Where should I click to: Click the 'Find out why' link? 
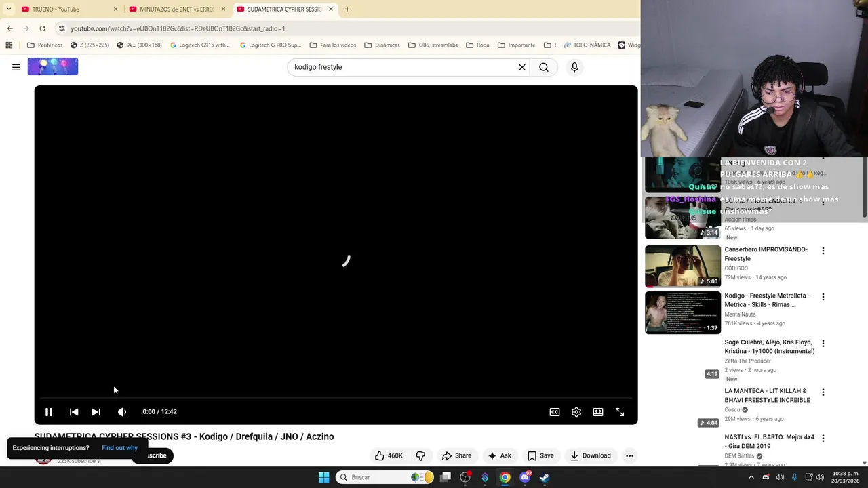[x=119, y=448]
